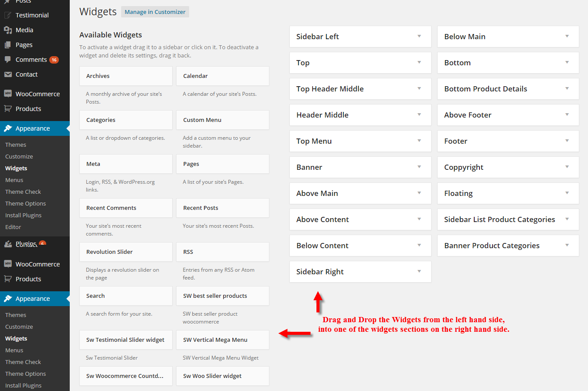
Task: Click 'A monthly archive of your site's Posts.' description
Action: pos(124,98)
